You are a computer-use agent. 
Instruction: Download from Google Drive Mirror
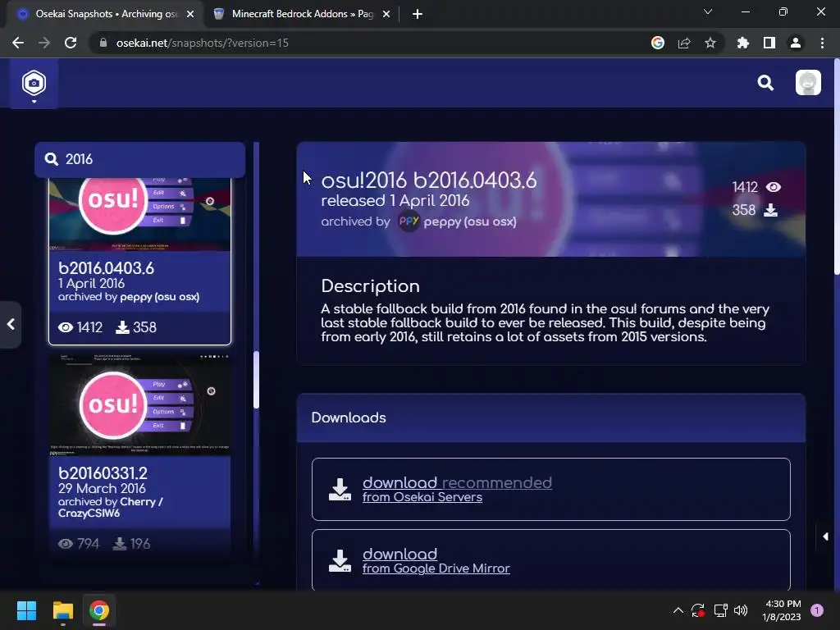point(550,559)
